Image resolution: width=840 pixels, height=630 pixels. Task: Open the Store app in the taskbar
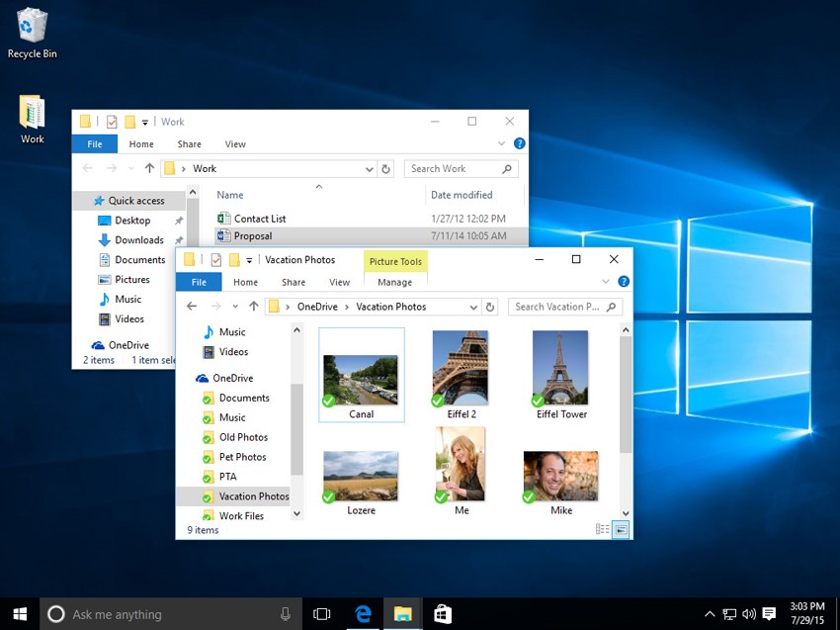point(443,614)
